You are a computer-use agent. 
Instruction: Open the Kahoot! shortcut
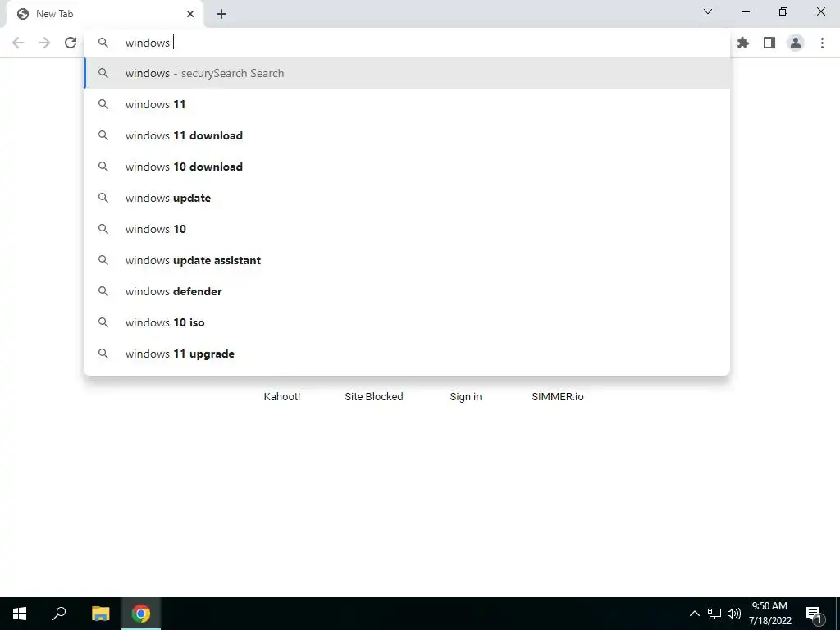coord(282,397)
